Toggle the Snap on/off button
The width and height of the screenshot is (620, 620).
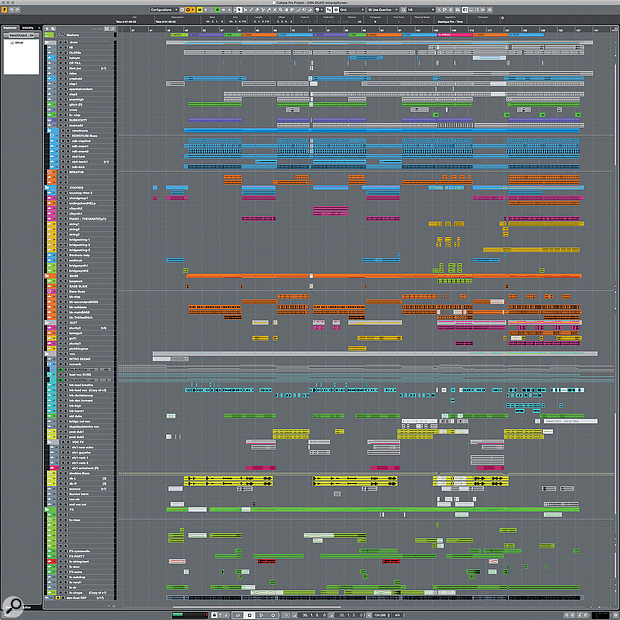tap(328, 9)
